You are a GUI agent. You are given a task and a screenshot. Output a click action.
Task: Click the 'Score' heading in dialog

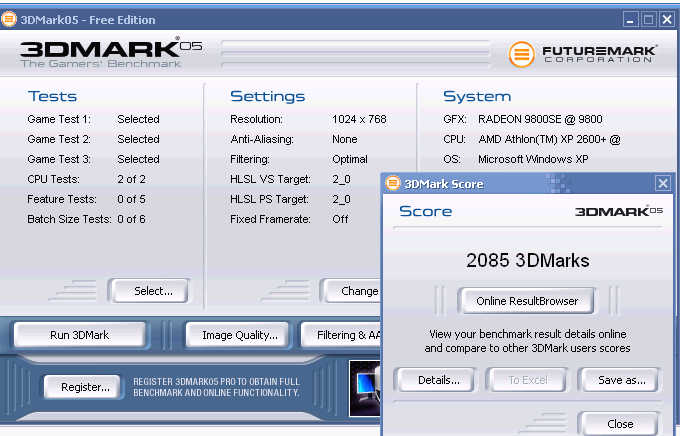(425, 211)
